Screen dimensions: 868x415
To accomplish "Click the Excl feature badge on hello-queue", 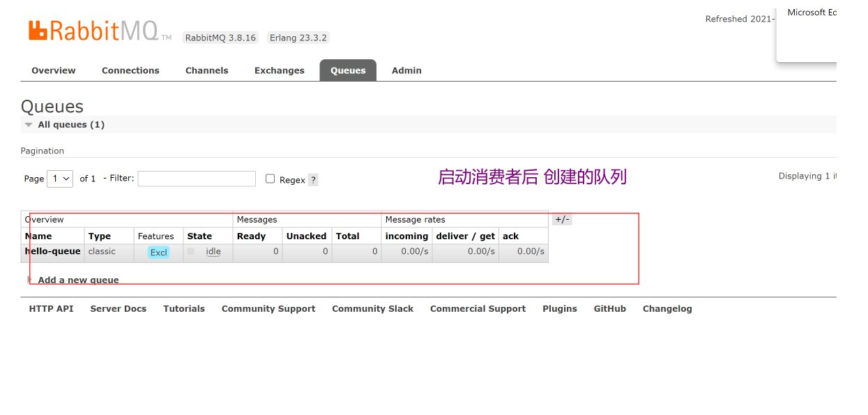I will 158,252.
